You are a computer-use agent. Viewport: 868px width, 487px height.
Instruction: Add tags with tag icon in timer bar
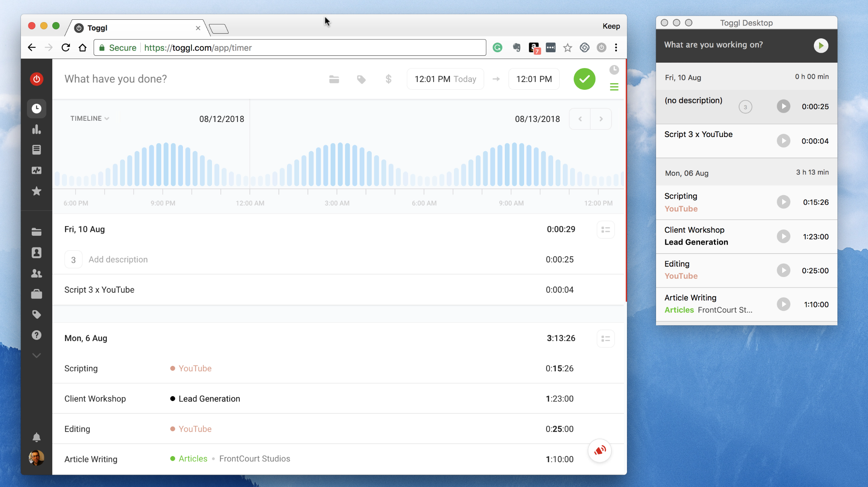361,79
